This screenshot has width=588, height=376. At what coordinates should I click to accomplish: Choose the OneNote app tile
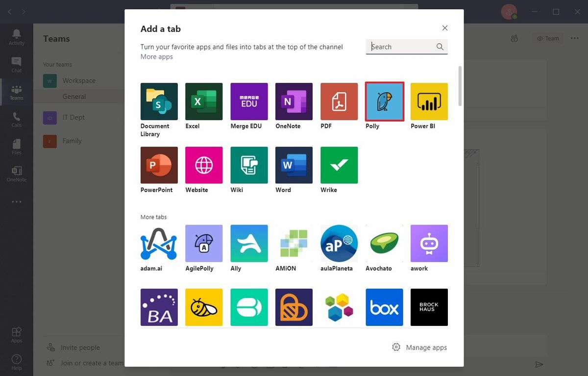click(x=294, y=101)
